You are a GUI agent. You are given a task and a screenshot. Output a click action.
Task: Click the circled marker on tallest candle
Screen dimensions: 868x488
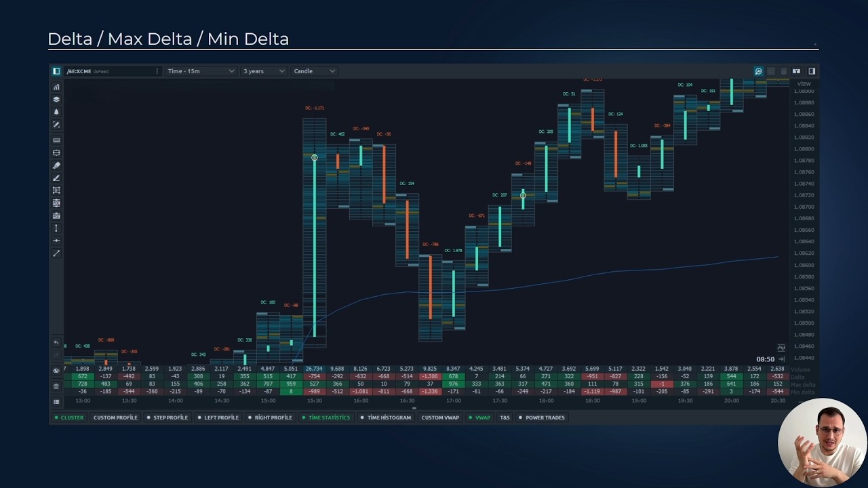(314, 158)
